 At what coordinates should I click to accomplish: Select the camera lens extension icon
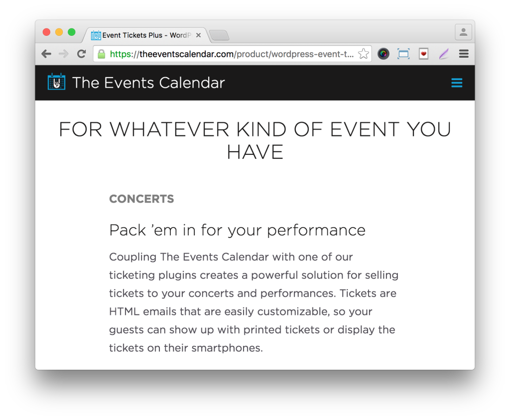(x=383, y=53)
